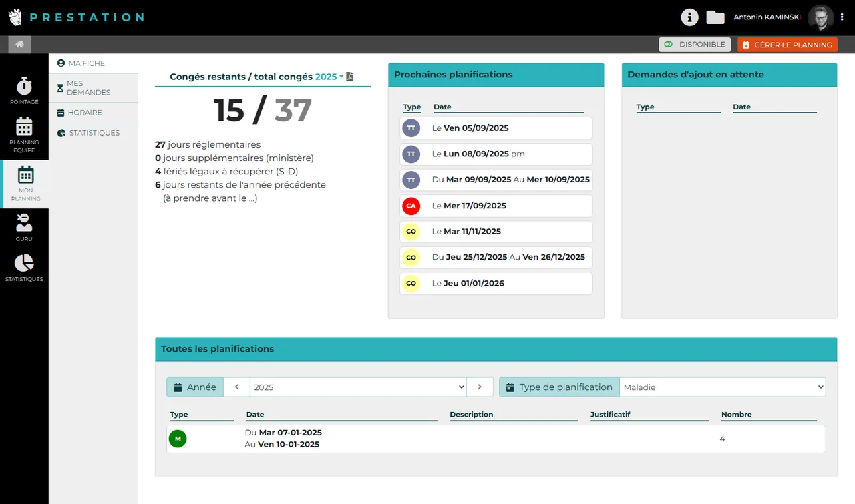Open Type de planification Maladie dropdown
The height and width of the screenshot is (504, 855).
722,387
